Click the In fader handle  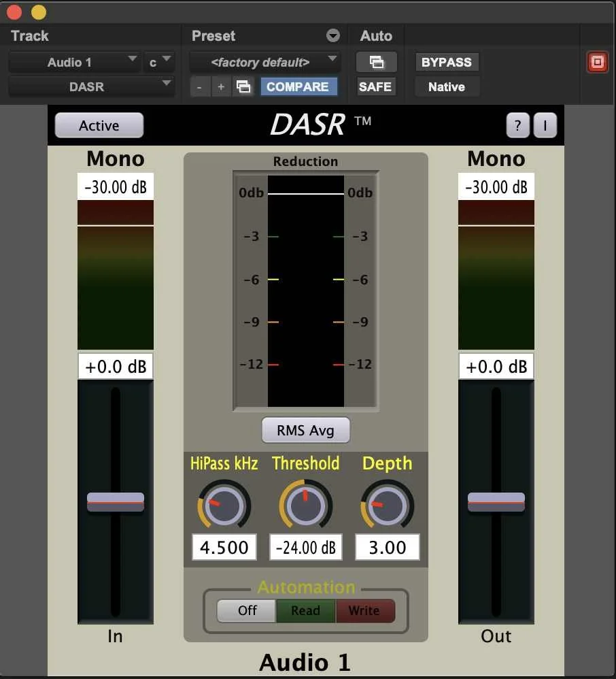coord(116,502)
